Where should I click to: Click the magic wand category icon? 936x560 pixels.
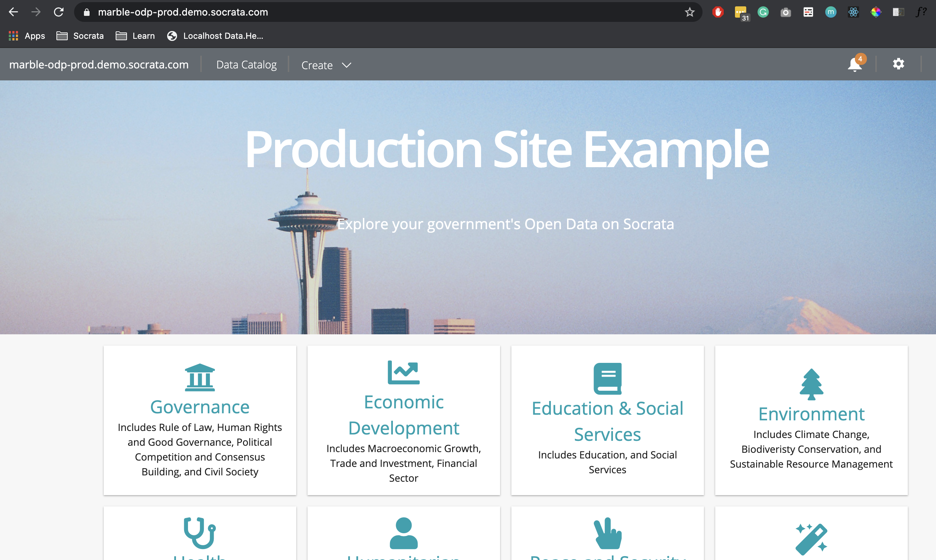[x=811, y=539]
